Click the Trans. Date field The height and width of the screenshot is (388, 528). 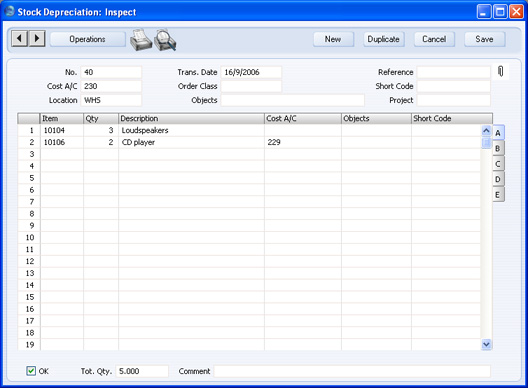tap(251, 72)
